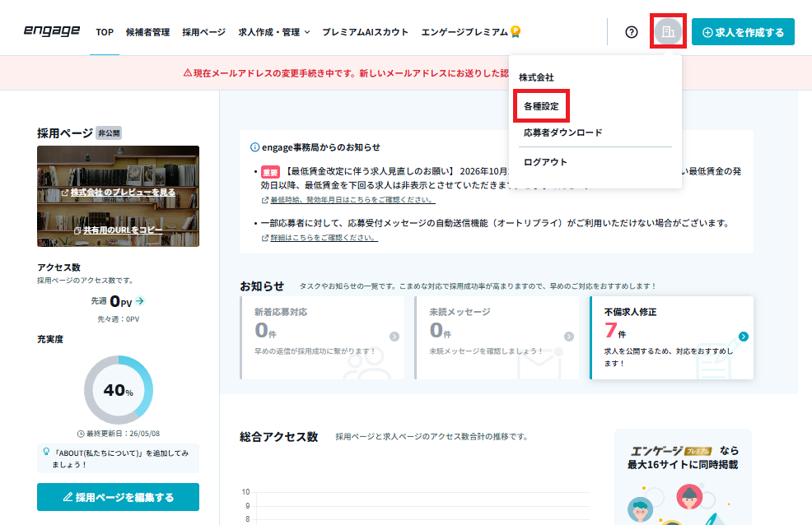Click the info icon beside engage事務局からのお知らせ
The image size is (812, 525).
tap(254, 147)
